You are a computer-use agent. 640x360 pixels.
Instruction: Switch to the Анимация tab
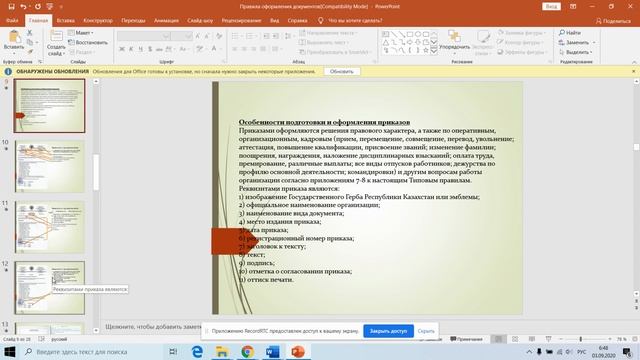pyautogui.click(x=166, y=20)
